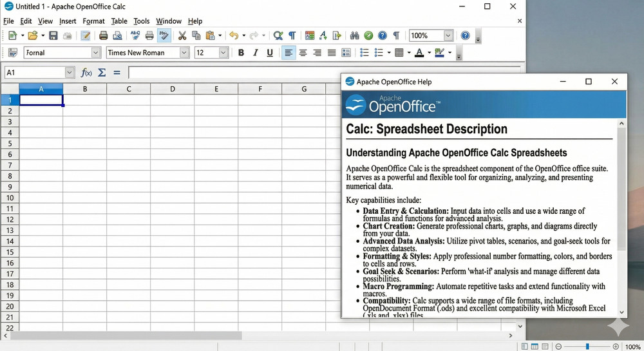Save the spreadsheet with the floppy disk icon
The height and width of the screenshot is (351, 644).
(53, 35)
